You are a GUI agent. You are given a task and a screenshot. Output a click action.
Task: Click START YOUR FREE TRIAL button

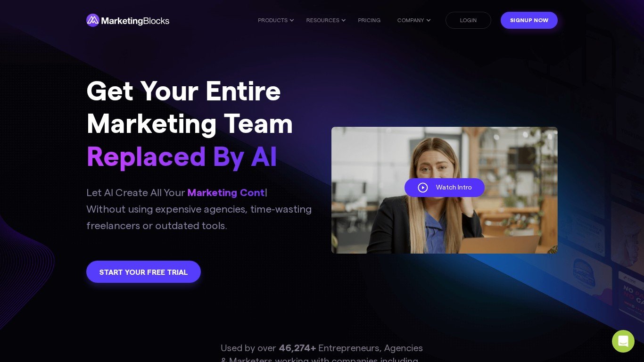(x=143, y=272)
